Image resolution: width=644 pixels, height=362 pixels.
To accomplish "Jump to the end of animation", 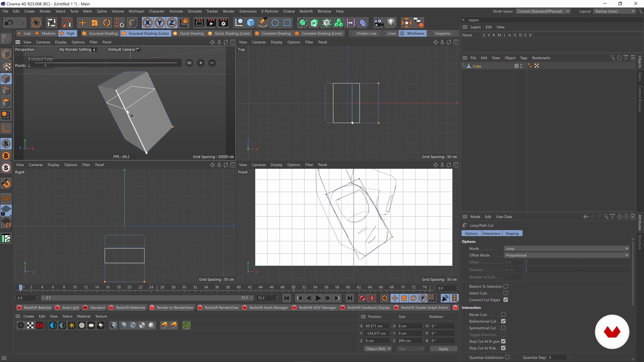I will [350, 298].
